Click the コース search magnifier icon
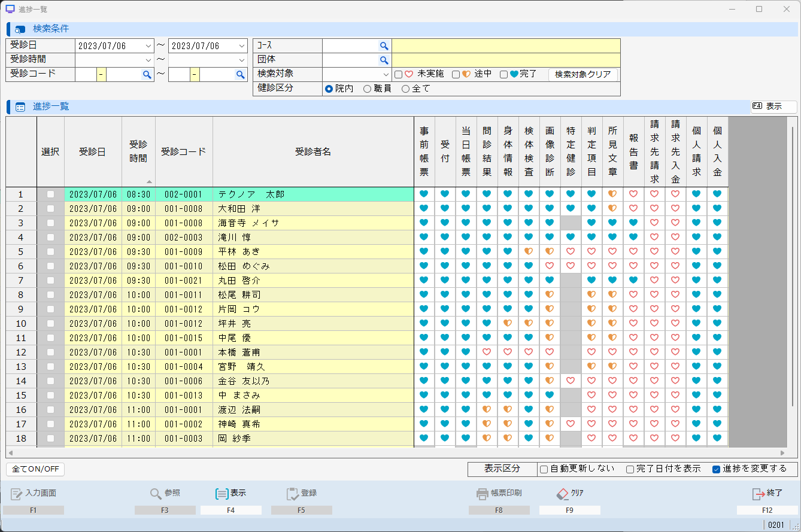 tap(384, 46)
